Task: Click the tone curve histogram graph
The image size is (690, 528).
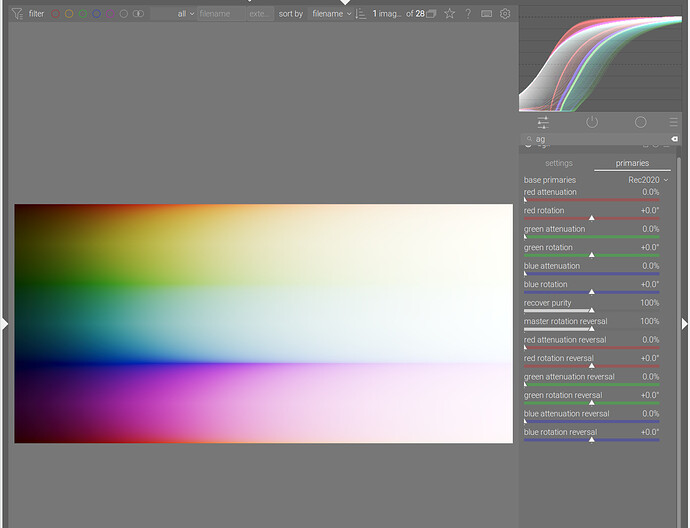Action: [x=600, y=59]
